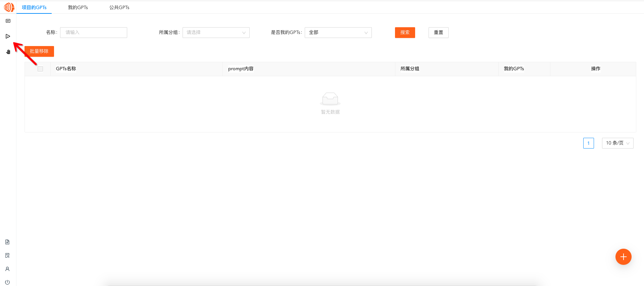Click the 搜索 button
The height and width of the screenshot is (286, 644).
point(405,33)
